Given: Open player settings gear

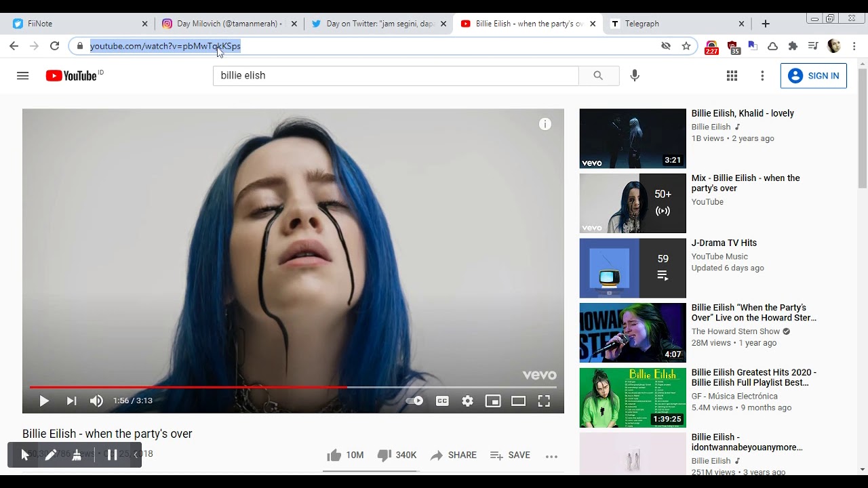Looking at the screenshot, I should pos(467,401).
